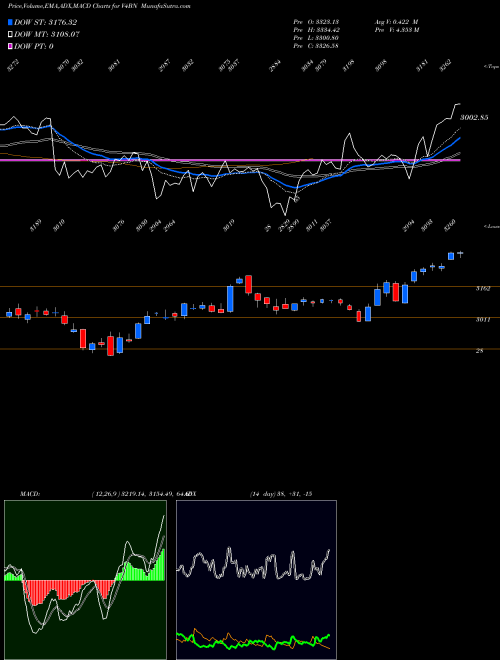Select the DOW MT: 3108.07 legend label
Viewport: 500px width, 660px height.
[47, 34]
